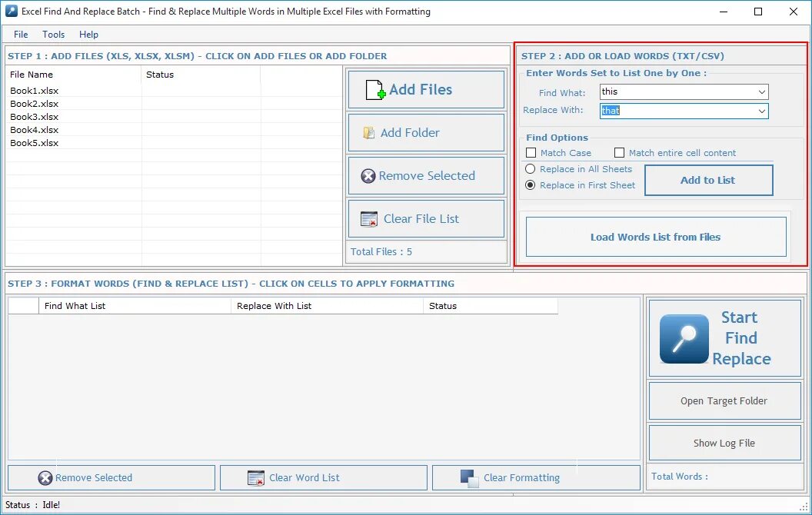Click the Clear Word List icon
Viewport: 812px width, 515px height.
(256, 478)
